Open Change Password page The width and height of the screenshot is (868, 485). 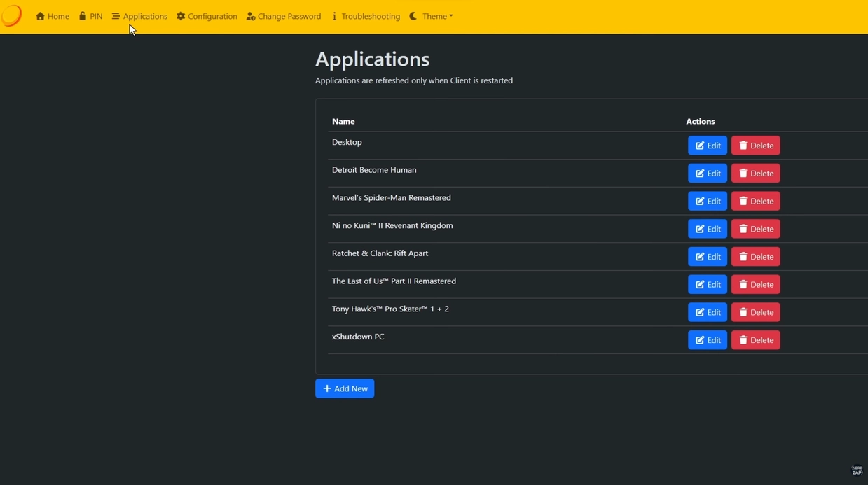tap(284, 16)
